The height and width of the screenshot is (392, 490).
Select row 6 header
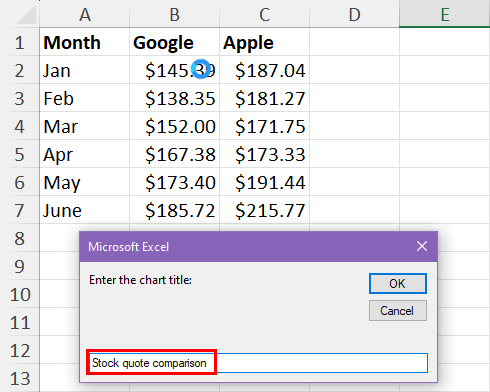(19, 182)
